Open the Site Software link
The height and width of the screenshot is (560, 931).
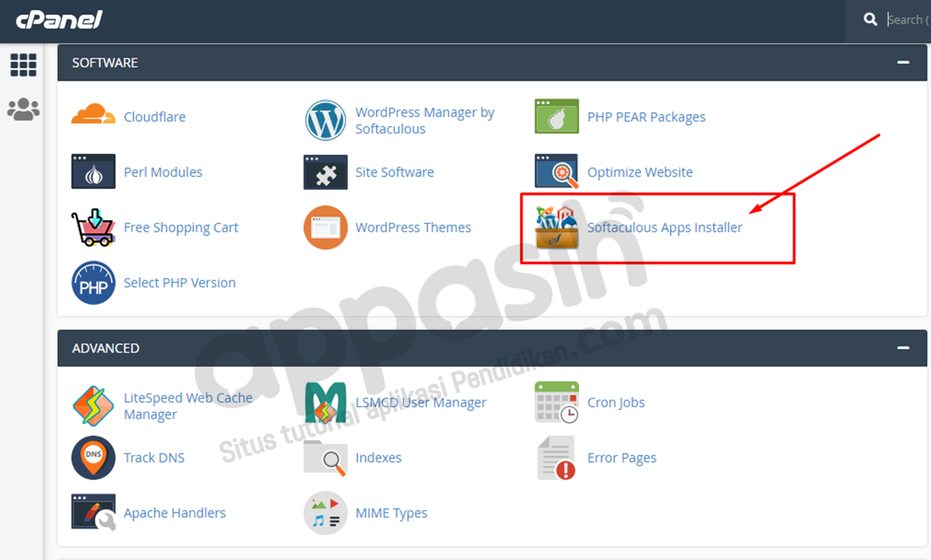coord(394,172)
